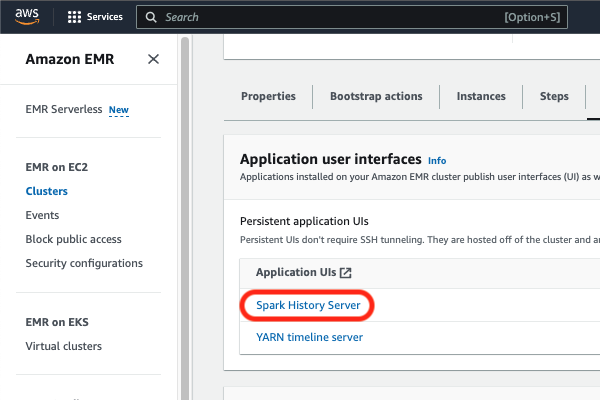
Task: Click the Application user interfaces heading
Action: [331, 159]
